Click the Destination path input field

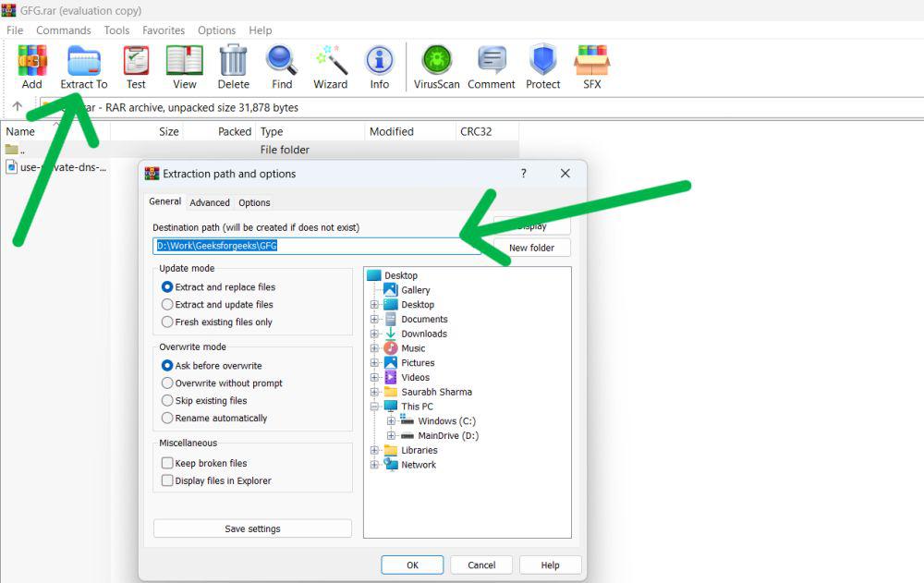point(316,246)
